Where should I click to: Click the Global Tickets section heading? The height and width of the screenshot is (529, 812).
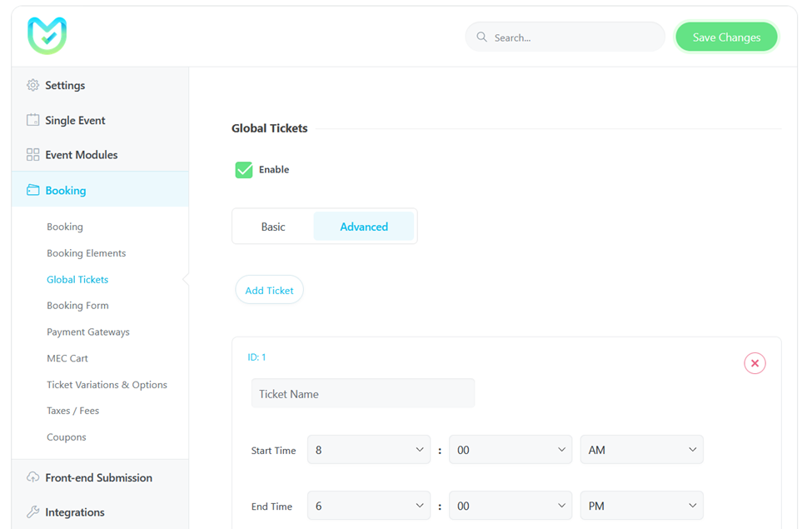[x=269, y=128]
